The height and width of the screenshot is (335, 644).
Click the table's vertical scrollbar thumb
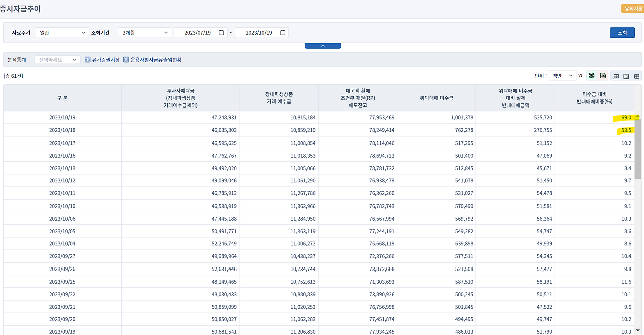click(x=638, y=149)
